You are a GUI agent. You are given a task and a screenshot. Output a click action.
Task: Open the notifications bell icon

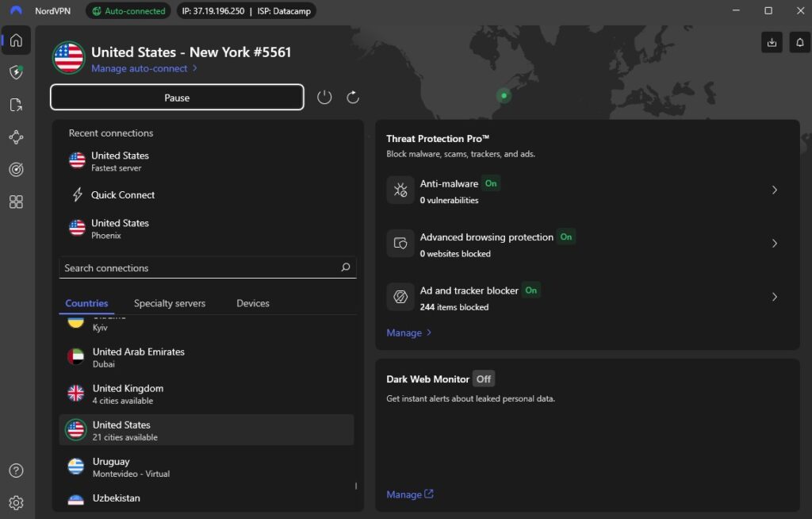799,43
